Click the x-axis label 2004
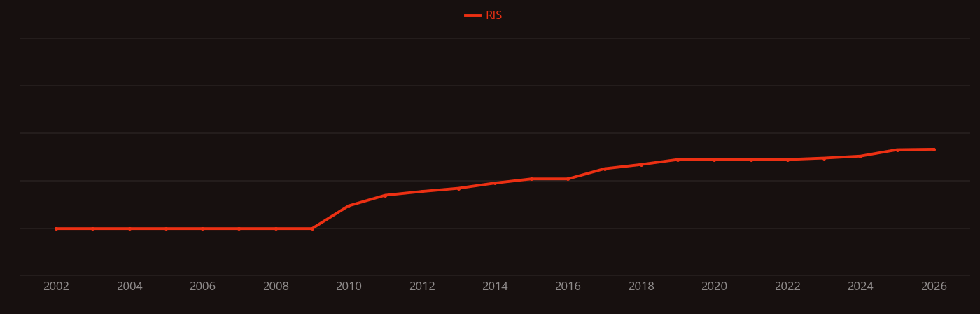 tap(129, 287)
